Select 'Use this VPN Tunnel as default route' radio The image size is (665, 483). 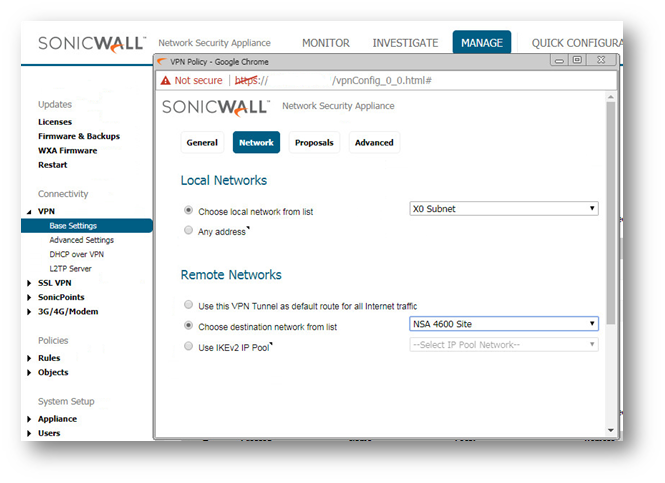coord(188,305)
